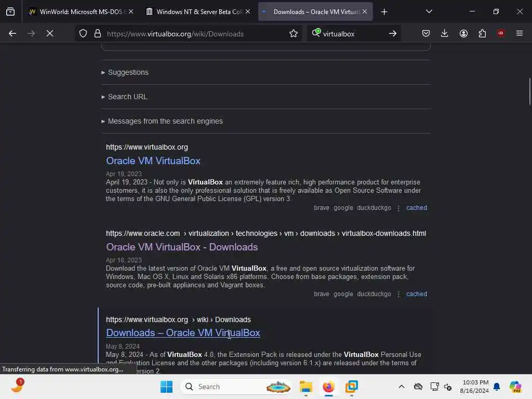Open the widgets icon with badge 1
Viewport: 532px width, 399px height.
[17, 386]
